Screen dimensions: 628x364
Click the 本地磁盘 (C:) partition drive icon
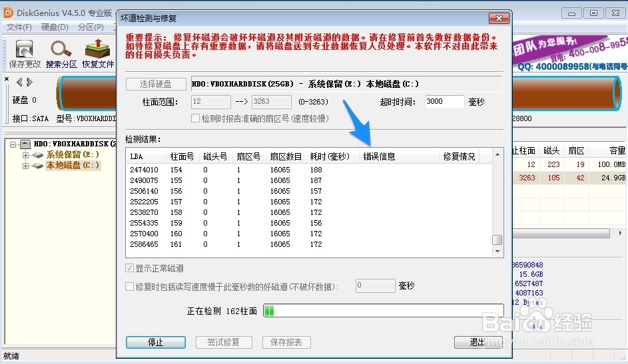tap(38, 166)
